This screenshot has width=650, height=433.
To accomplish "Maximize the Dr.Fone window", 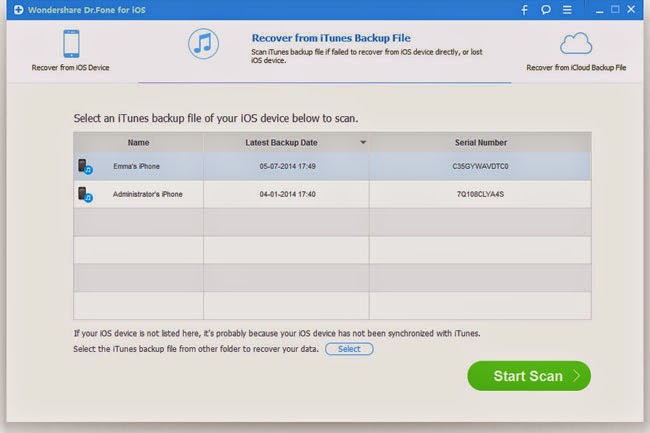I will click(615, 9).
